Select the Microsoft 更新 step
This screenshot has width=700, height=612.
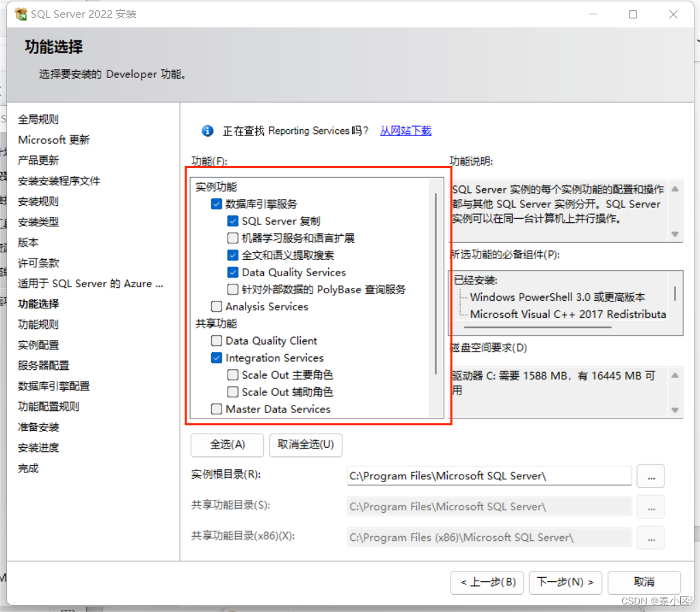click(54, 139)
